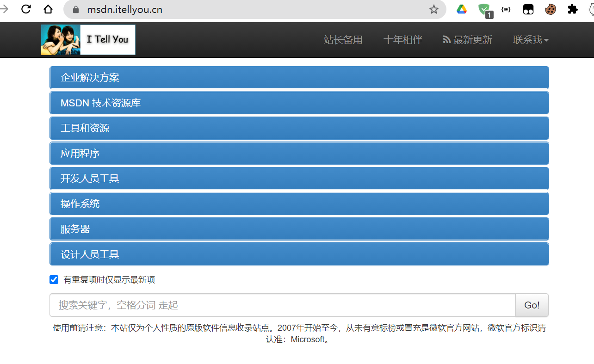Open the Google Drive extension icon
The height and width of the screenshot is (364, 594).
pos(462,9)
